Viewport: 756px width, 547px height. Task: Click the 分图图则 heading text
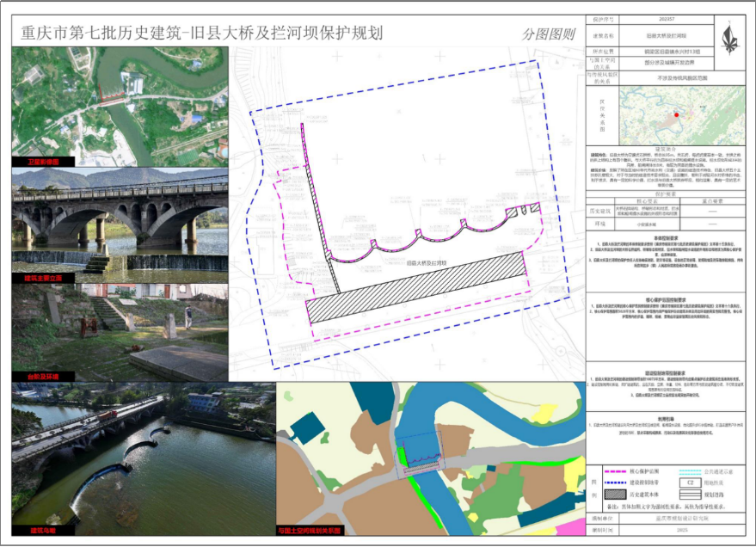pos(548,34)
